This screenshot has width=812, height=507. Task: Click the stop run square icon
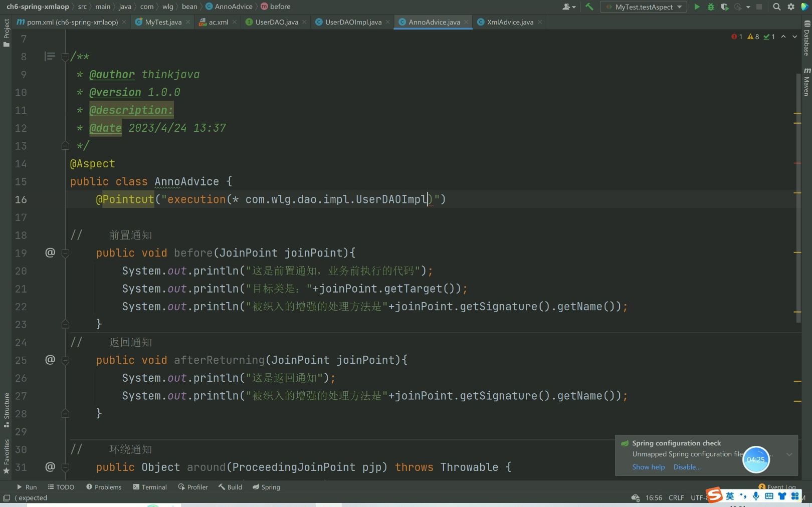pos(759,7)
